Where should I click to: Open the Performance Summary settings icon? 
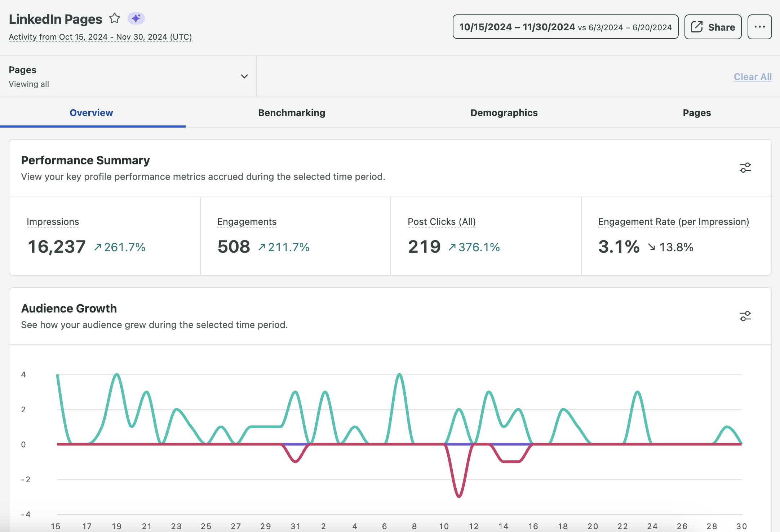pyautogui.click(x=745, y=167)
